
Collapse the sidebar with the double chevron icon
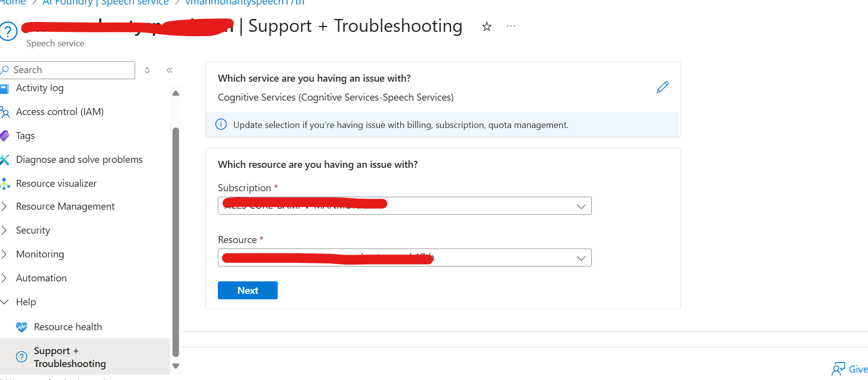click(170, 70)
